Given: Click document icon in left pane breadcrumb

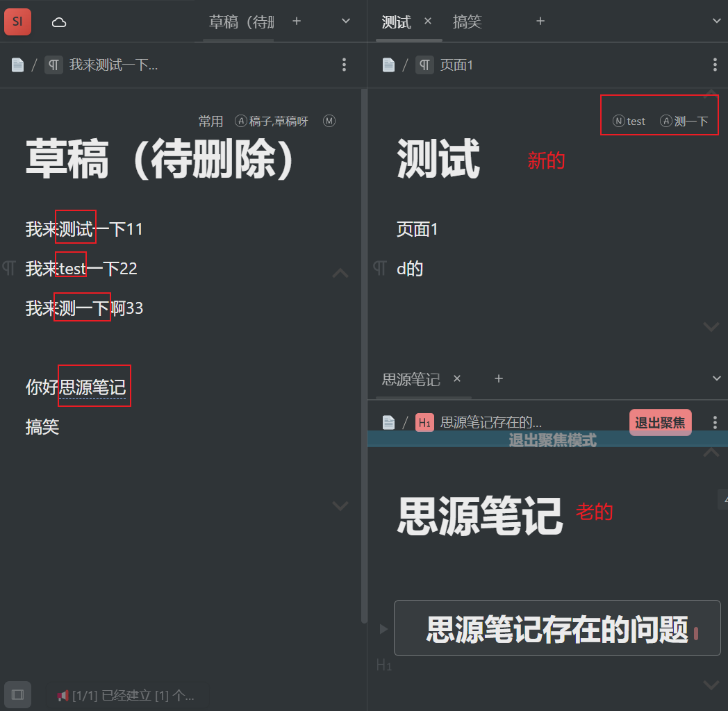Looking at the screenshot, I should [17, 65].
